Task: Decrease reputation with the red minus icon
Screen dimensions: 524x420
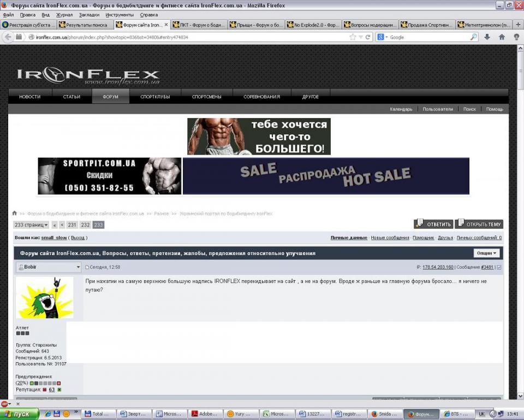Action: (45, 390)
